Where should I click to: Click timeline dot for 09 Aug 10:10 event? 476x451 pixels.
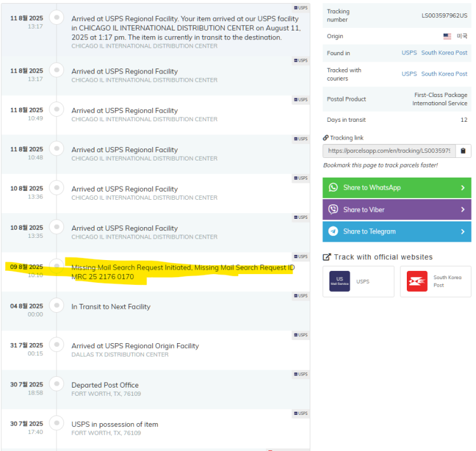click(56, 266)
